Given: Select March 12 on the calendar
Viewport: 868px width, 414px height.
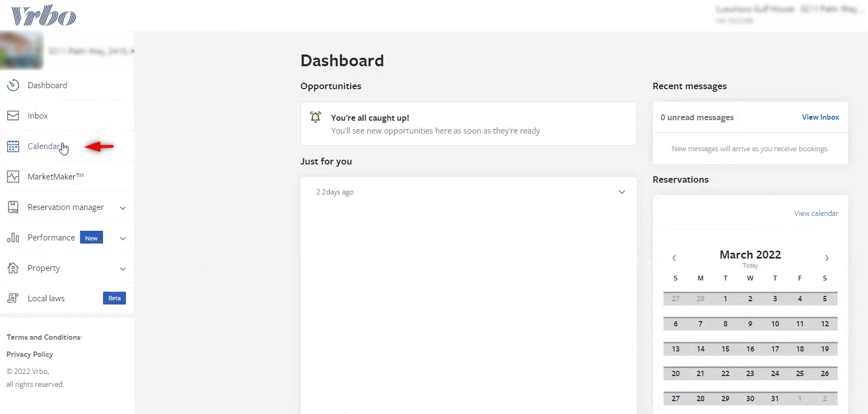Looking at the screenshot, I should [825, 324].
